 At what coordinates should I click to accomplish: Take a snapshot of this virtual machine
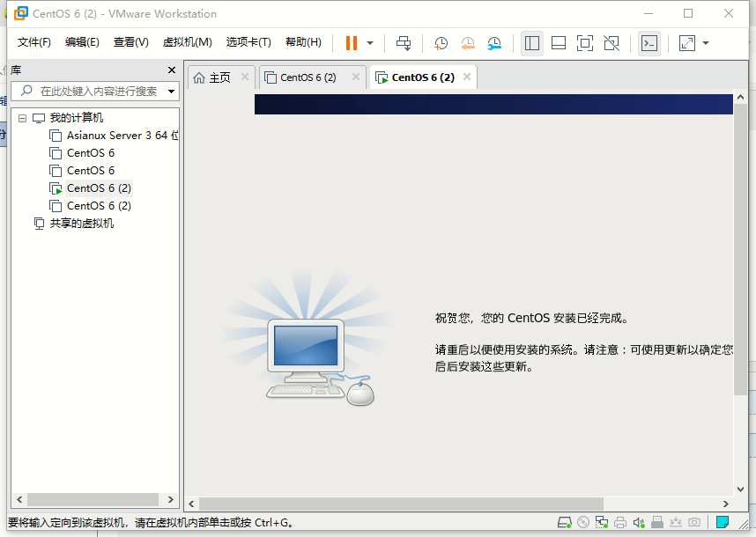pos(441,43)
